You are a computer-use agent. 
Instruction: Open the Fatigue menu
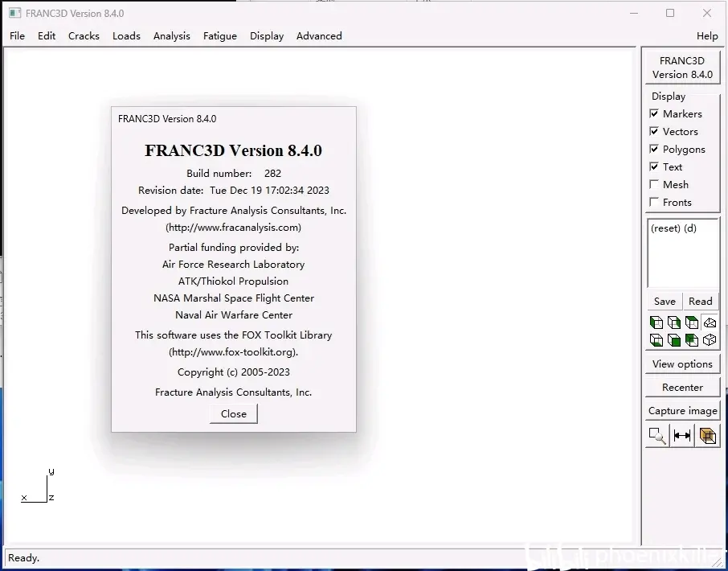pyautogui.click(x=220, y=35)
